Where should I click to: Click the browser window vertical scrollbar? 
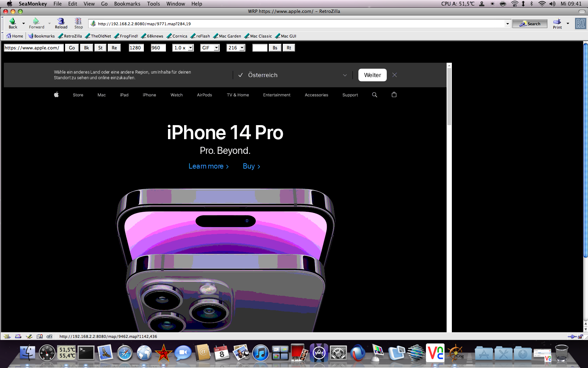click(586, 151)
